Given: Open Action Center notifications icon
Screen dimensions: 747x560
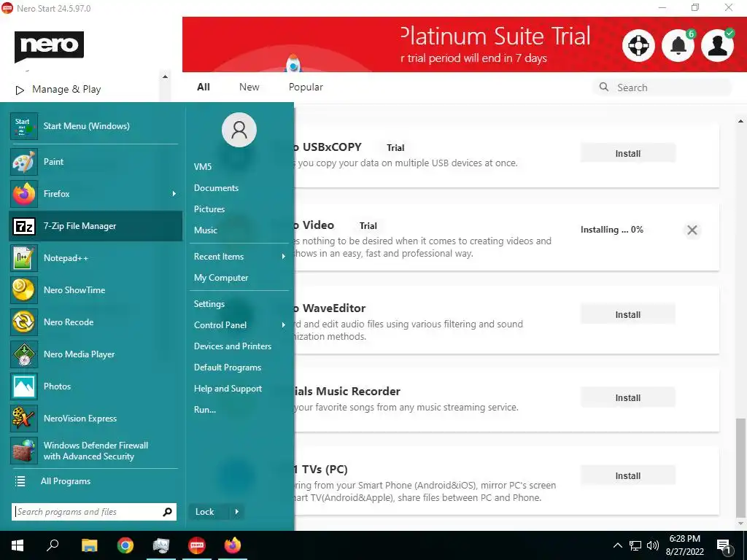Looking at the screenshot, I should tap(724, 546).
